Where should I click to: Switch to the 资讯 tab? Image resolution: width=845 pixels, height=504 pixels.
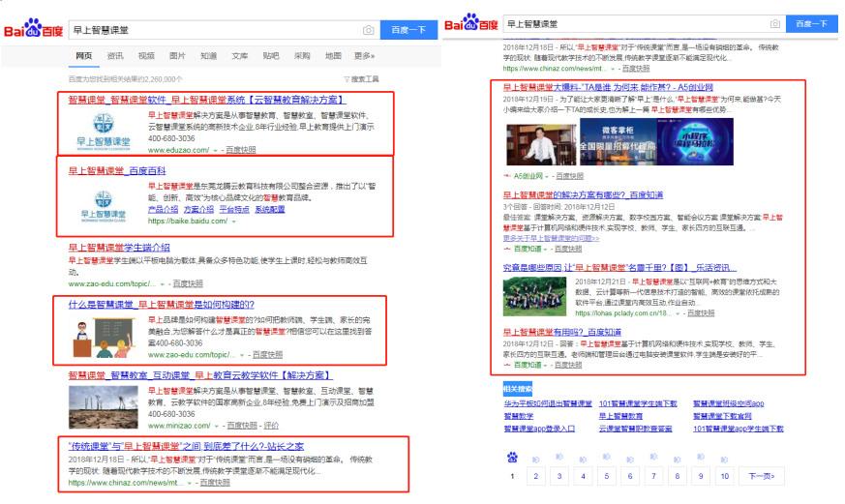click(115, 55)
